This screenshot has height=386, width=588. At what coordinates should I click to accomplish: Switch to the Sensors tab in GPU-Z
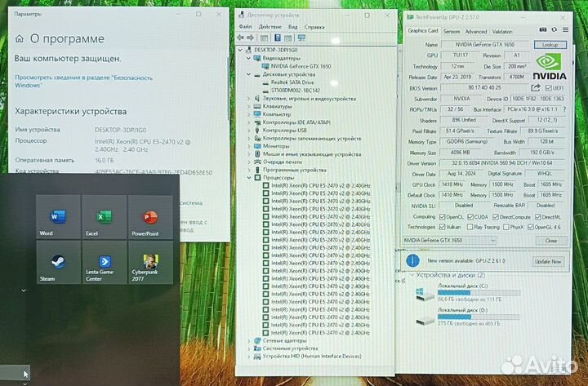point(452,32)
